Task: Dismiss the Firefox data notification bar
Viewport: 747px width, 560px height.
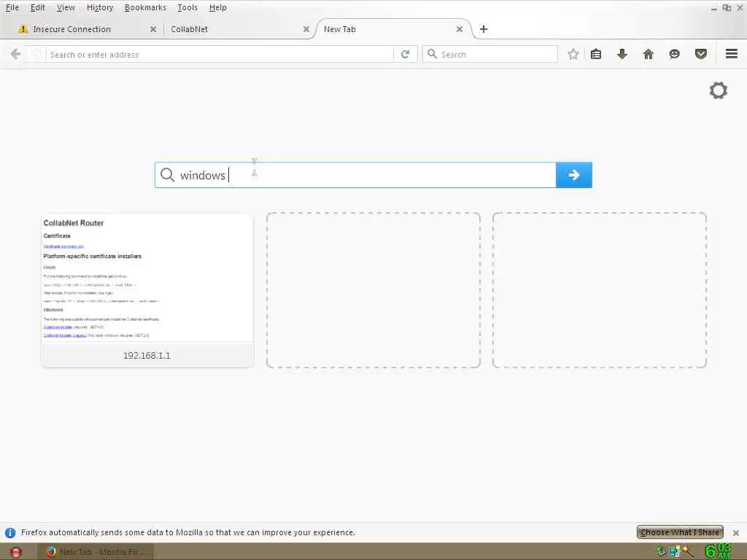Action: (x=735, y=532)
